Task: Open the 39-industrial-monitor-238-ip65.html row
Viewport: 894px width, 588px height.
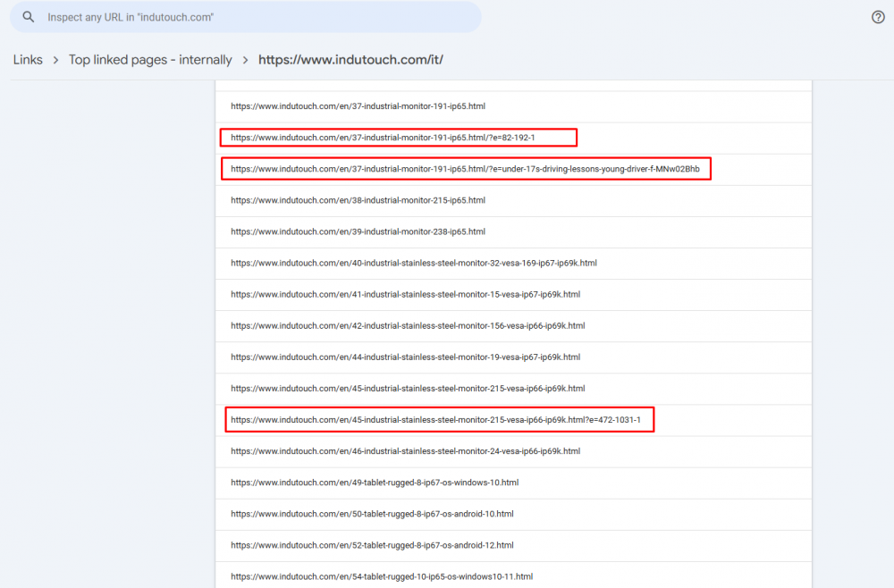Action: click(514, 232)
